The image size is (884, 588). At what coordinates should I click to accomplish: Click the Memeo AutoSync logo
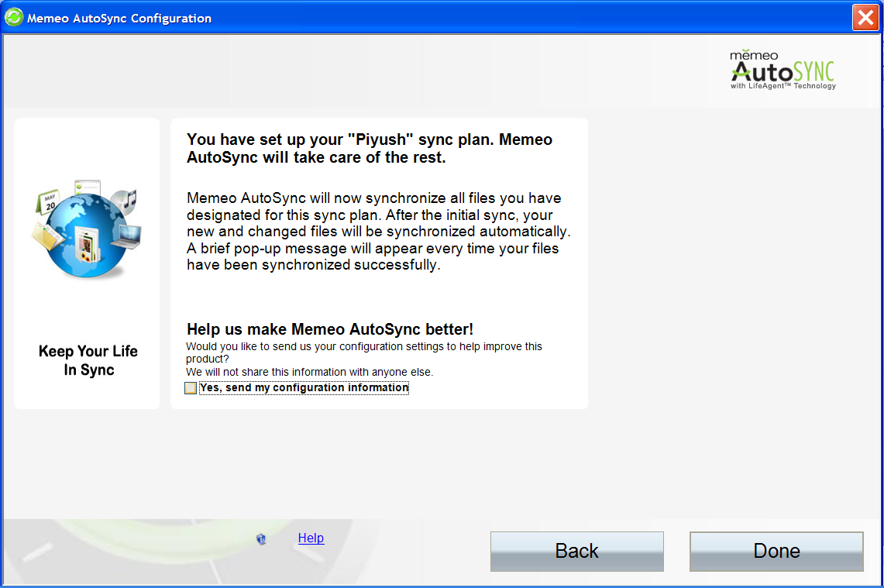coord(783,70)
